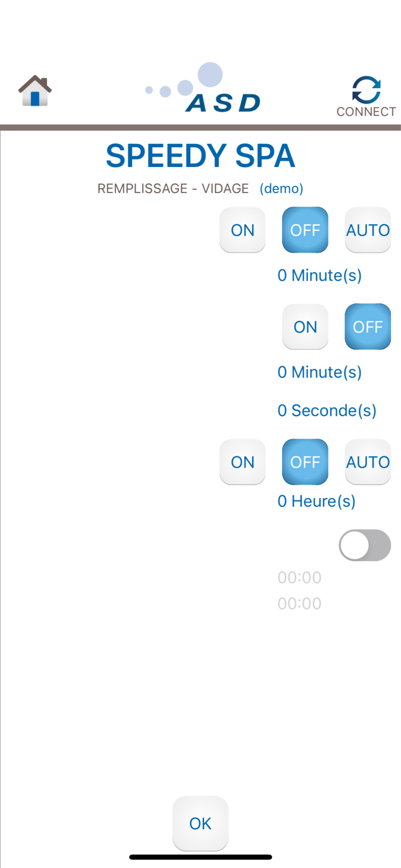
Task: Tap the CONNECT sync arrows icon
Action: click(366, 90)
